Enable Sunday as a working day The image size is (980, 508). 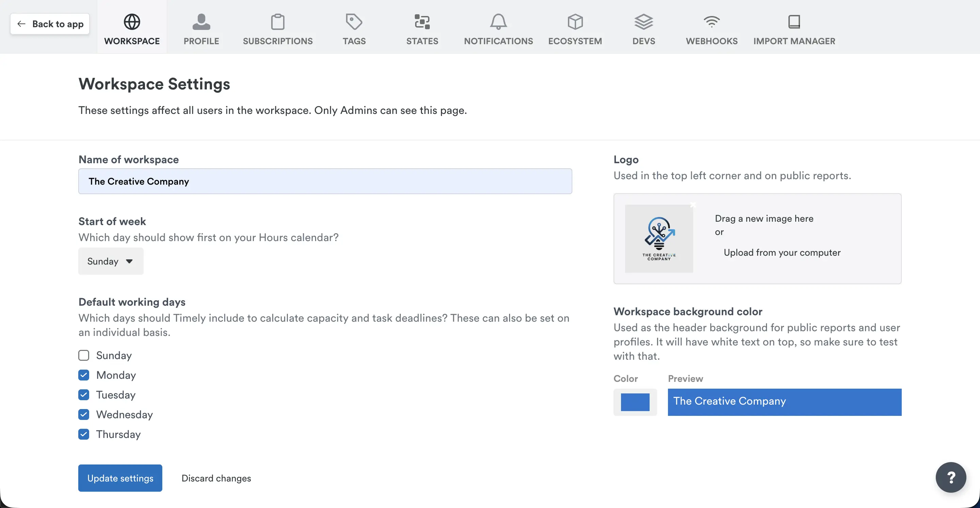84,355
